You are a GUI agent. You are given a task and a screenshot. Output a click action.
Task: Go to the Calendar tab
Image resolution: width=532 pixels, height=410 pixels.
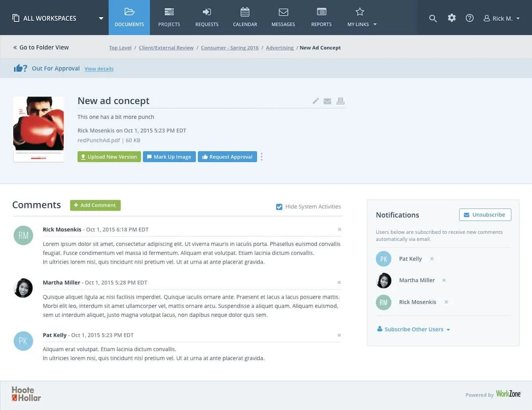(245, 18)
